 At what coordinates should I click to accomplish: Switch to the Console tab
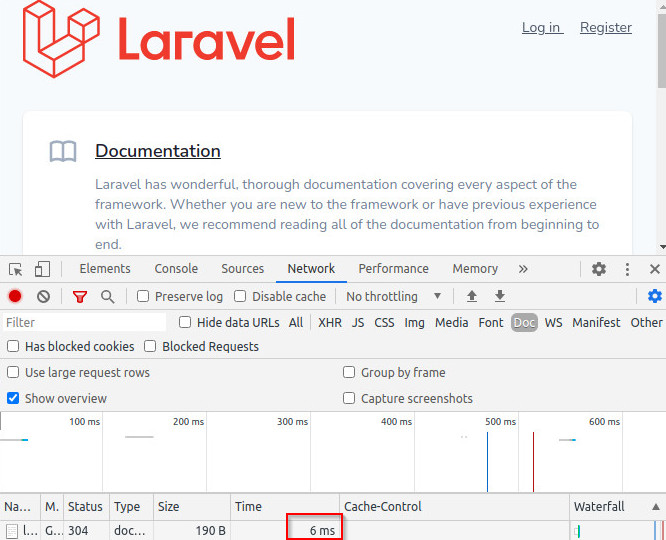[176, 269]
